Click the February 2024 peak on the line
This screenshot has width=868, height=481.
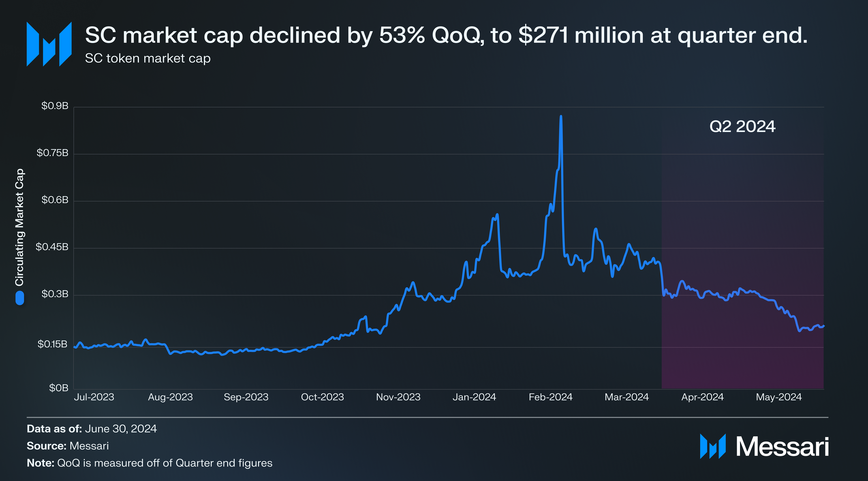click(x=561, y=117)
